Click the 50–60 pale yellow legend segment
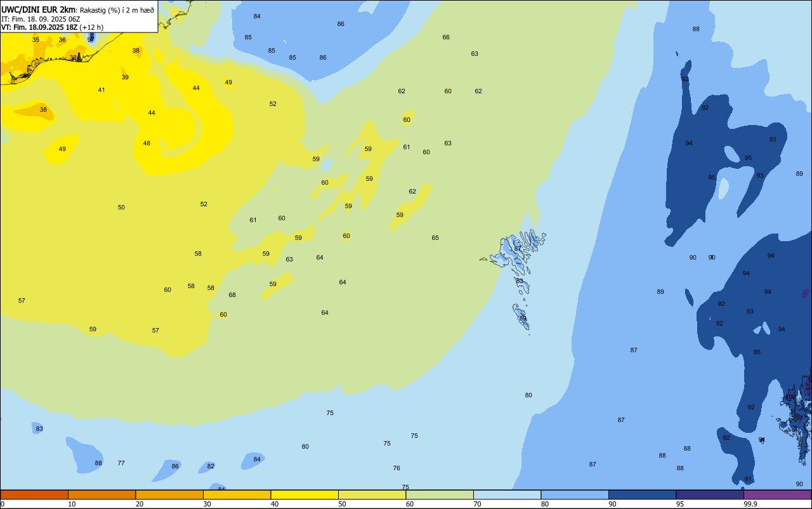This screenshot has width=812, height=509. coord(372,494)
